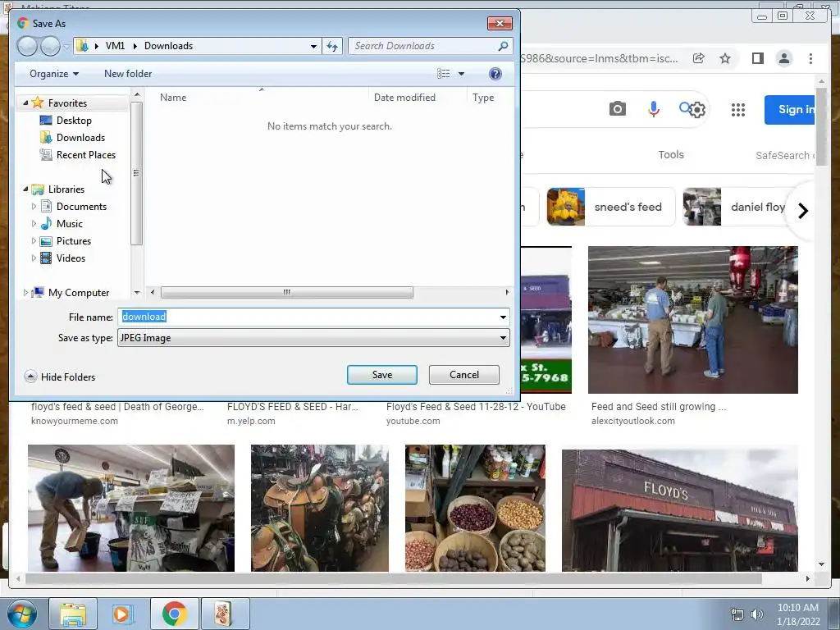Open Organize dropdown menu
Screen dimensions: 840x630
tap(54, 74)
